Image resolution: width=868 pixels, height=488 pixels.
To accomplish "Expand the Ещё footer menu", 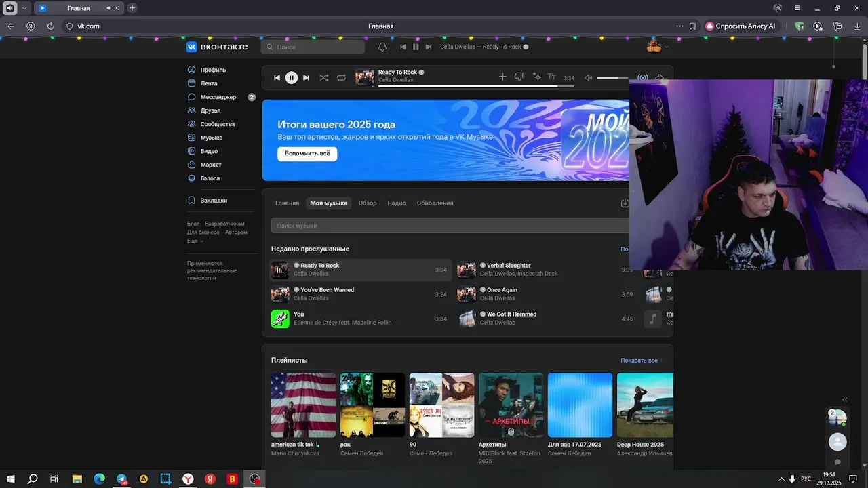I will point(195,241).
